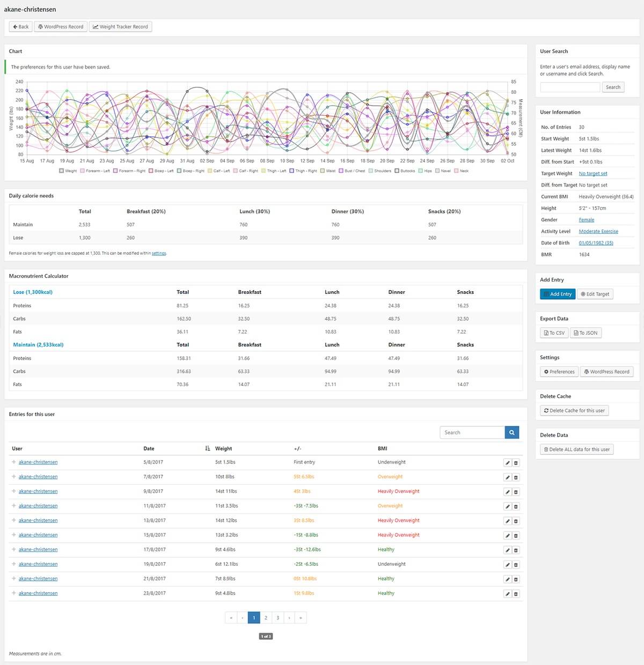Delete the 23/8/2017 entry with trash icon
644x665 pixels.
(x=516, y=594)
